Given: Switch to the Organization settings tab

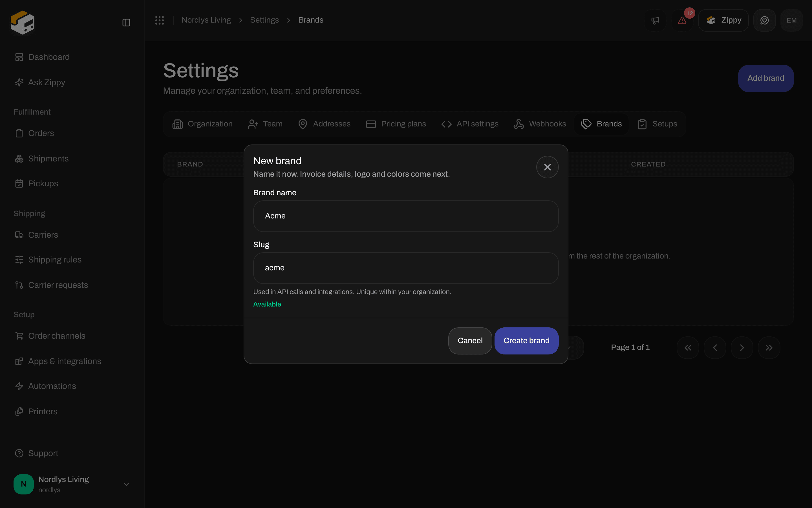Looking at the screenshot, I should 202,124.
